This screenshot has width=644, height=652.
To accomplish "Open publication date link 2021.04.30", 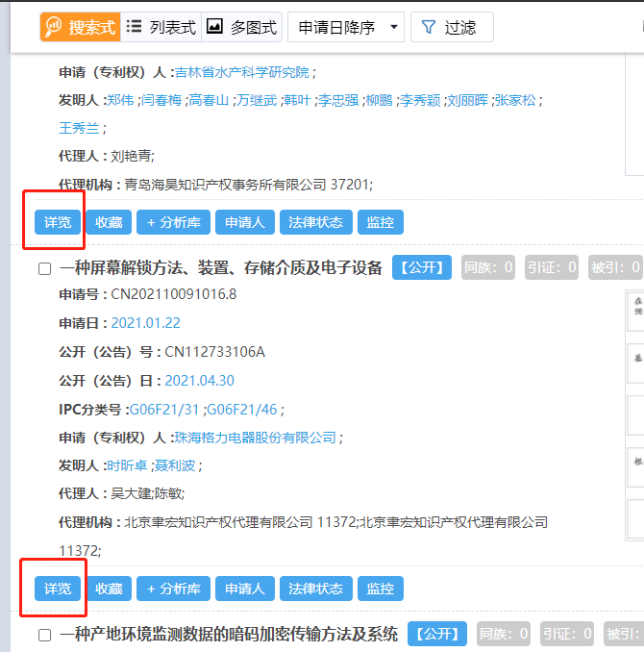I will click(x=200, y=381).
